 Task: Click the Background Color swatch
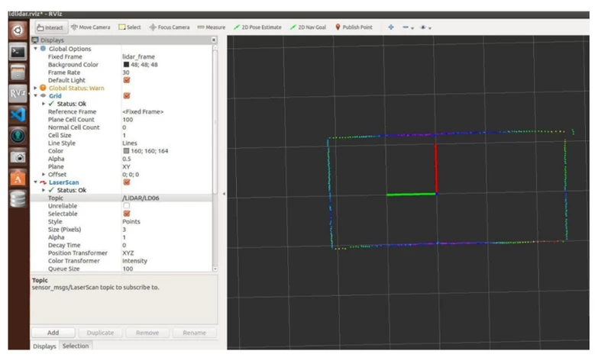(126, 65)
